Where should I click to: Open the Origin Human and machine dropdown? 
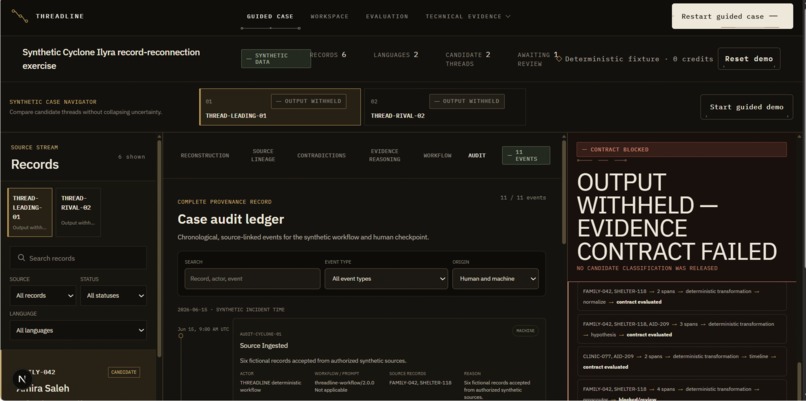[x=496, y=279]
